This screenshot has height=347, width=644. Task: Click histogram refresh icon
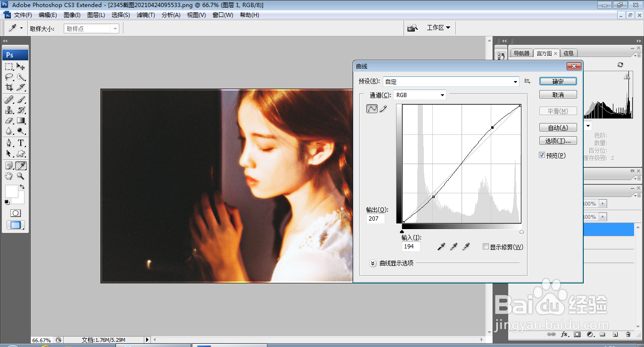click(620, 65)
